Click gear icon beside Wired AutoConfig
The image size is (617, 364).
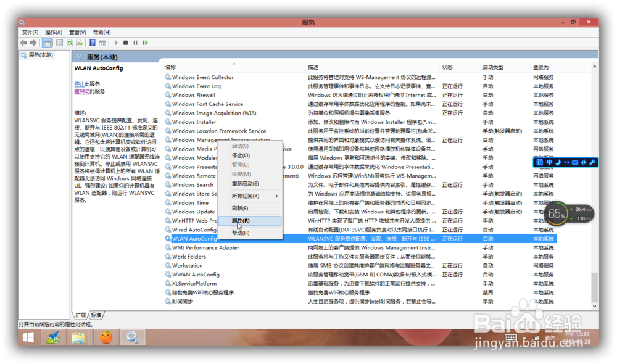point(168,230)
